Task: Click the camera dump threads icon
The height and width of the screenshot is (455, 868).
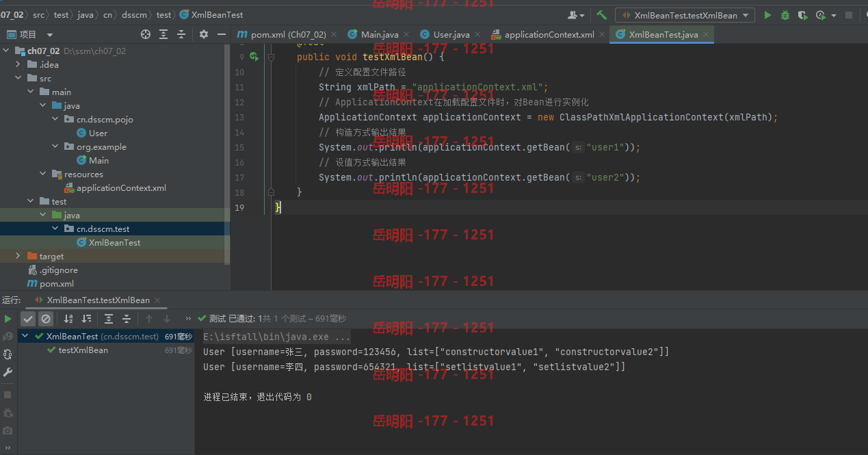Action: coord(8,430)
